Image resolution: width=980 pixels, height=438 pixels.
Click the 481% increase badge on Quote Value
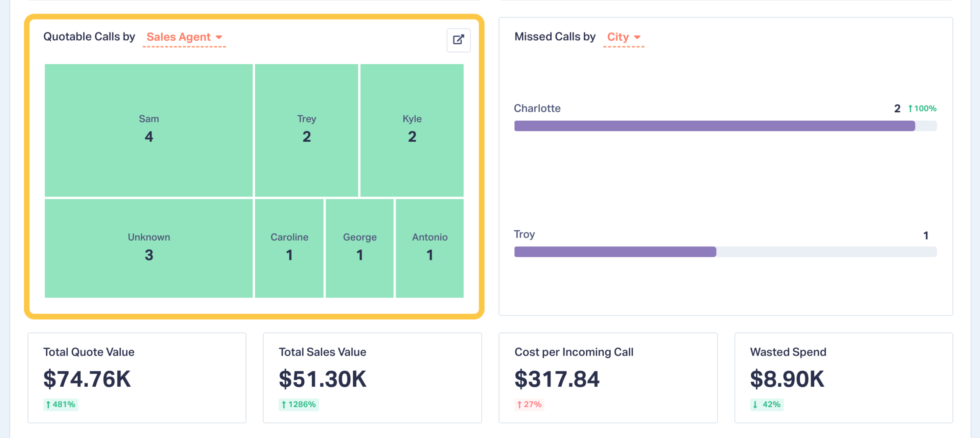pos(60,404)
